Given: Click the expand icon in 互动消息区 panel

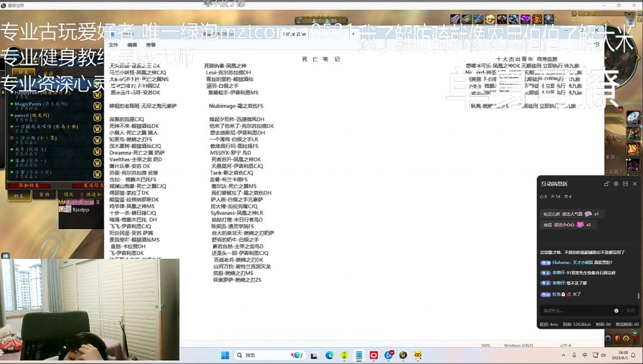Looking at the screenshot, I should [625, 184].
